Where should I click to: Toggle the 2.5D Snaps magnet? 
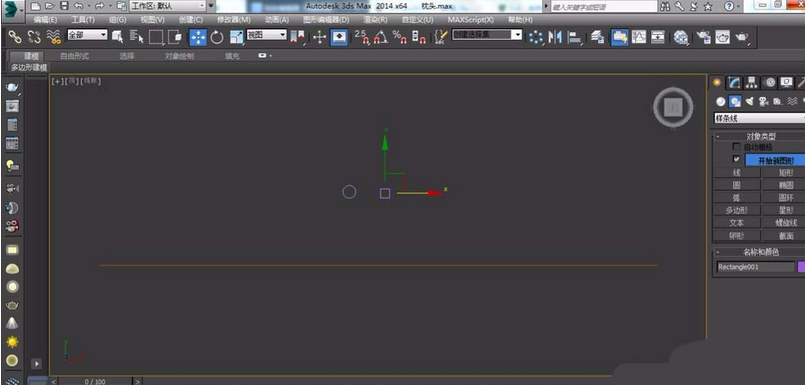pyautogui.click(x=362, y=37)
